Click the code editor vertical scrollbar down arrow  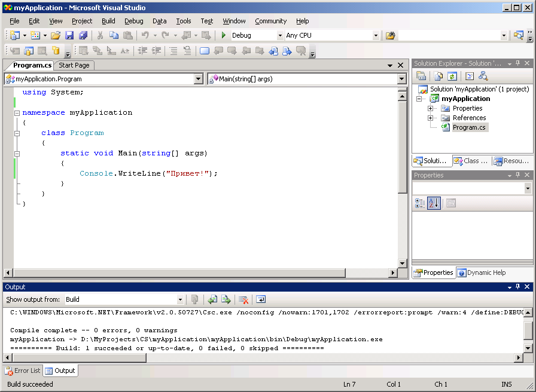[403, 264]
